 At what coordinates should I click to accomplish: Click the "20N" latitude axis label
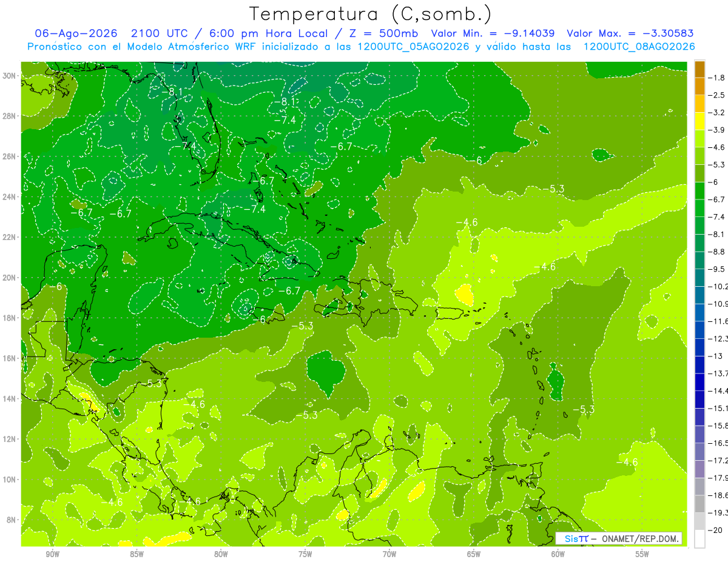click(10, 278)
